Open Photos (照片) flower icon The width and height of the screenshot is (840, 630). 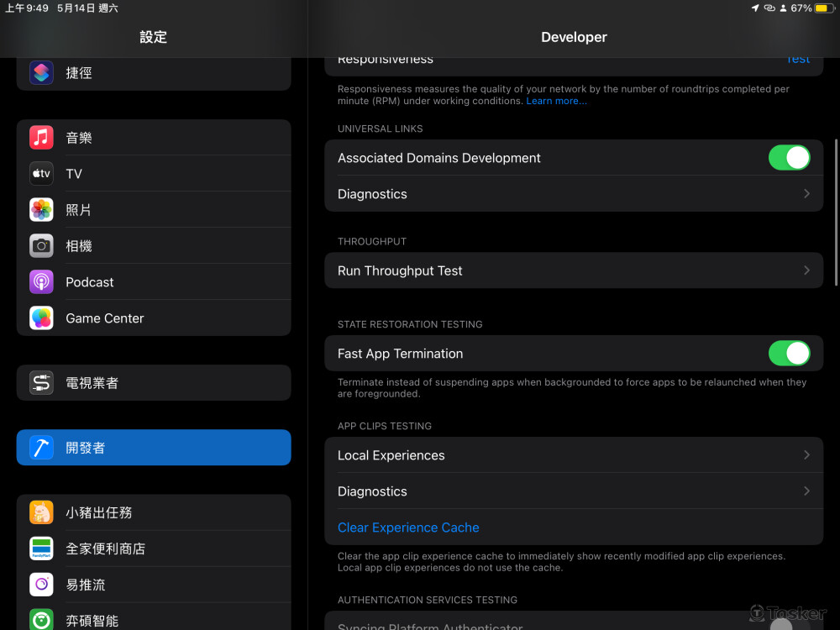41,210
